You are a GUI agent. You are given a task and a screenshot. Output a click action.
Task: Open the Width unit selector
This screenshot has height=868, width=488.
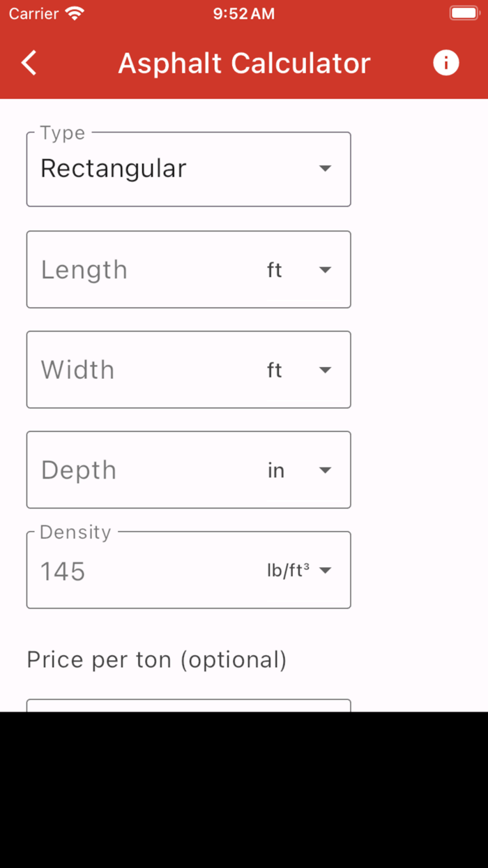click(324, 370)
